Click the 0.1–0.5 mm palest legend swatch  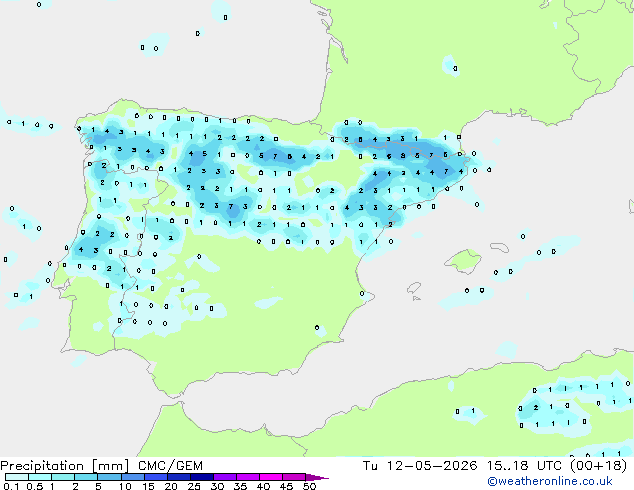(17, 477)
